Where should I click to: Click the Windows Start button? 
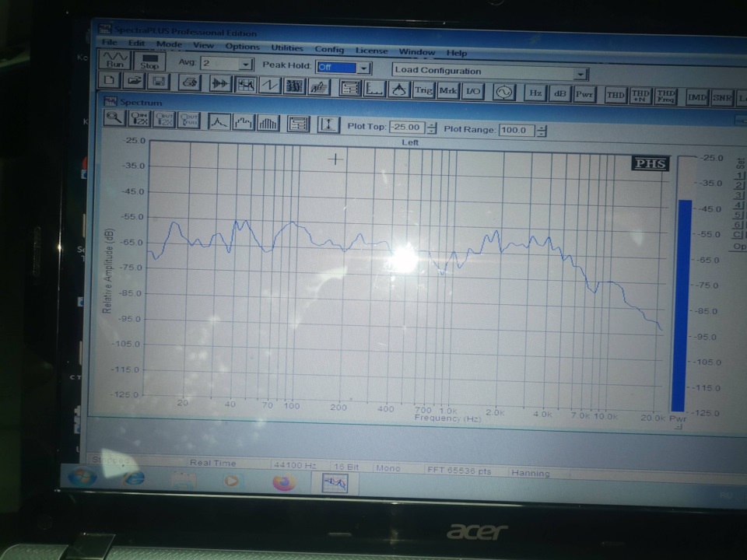tap(82, 476)
